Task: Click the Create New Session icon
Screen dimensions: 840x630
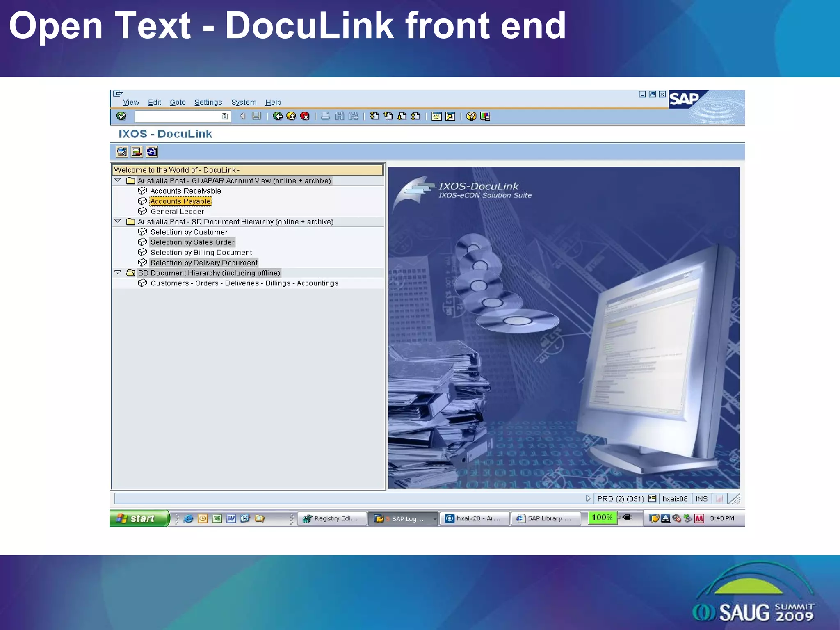Action: click(x=436, y=116)
